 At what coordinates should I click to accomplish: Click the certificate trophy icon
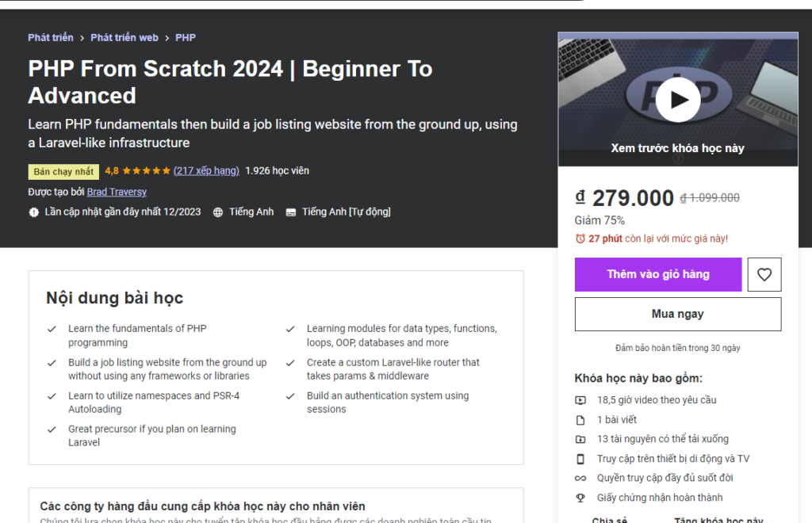click(580, 498)
